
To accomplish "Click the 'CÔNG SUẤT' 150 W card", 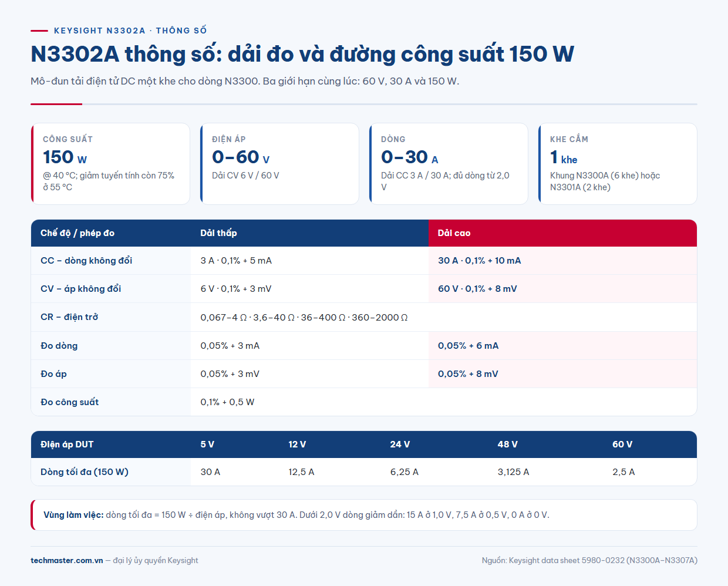I will click(x=110, y=164).
